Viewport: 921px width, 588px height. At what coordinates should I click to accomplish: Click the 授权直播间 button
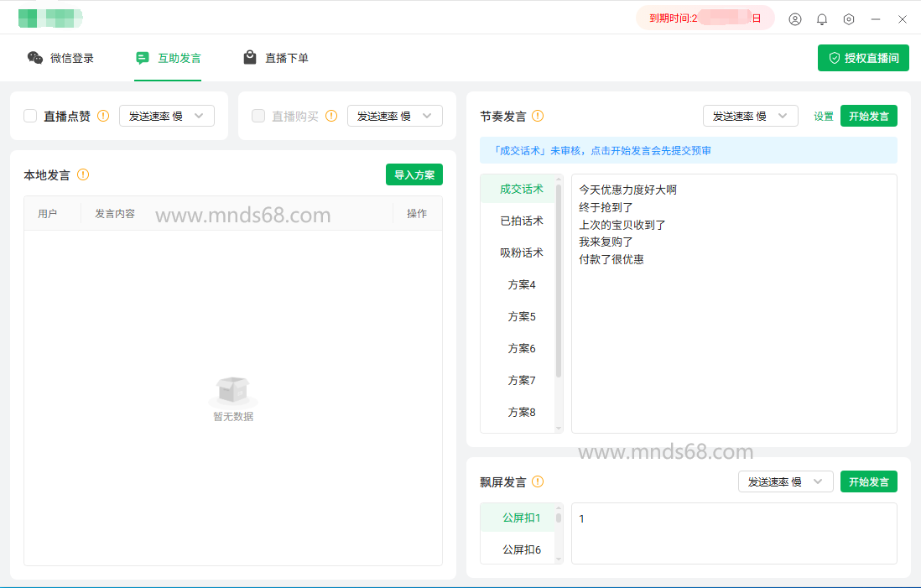[x=863, y=58]
